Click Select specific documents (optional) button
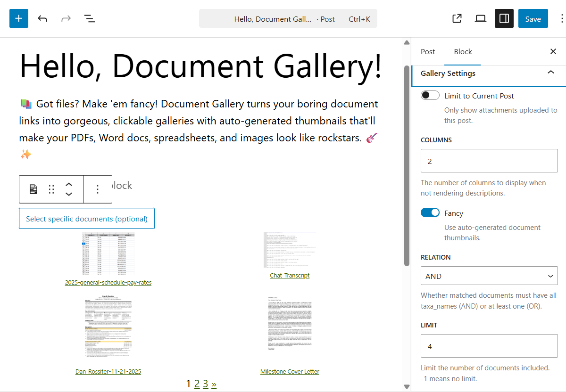 click(x=87, y=219)
